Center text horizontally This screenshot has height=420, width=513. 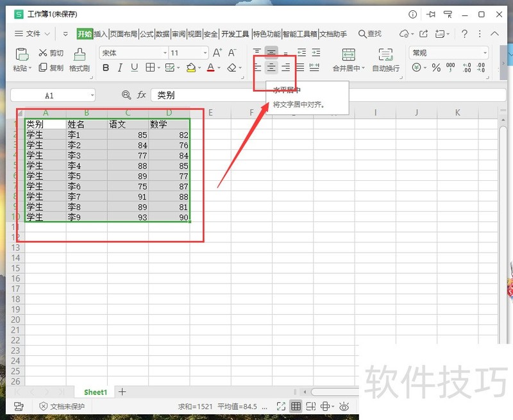click(x=271, y=68)
